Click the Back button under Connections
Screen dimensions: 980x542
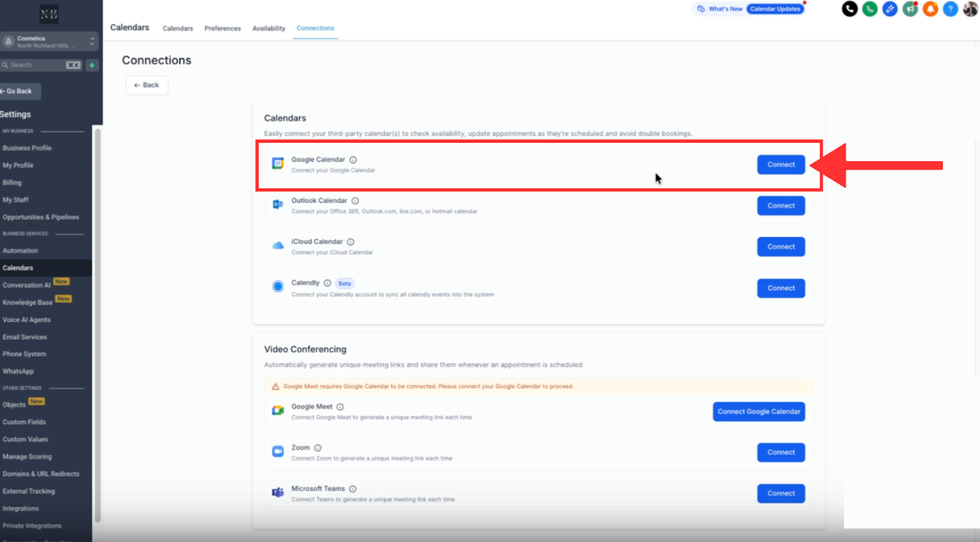(147, 85)
